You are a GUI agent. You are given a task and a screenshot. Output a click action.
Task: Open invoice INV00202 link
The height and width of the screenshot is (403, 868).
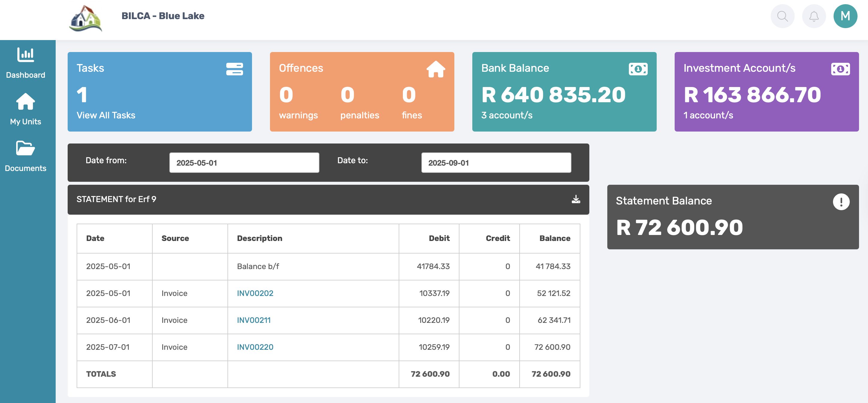[255, 293]
